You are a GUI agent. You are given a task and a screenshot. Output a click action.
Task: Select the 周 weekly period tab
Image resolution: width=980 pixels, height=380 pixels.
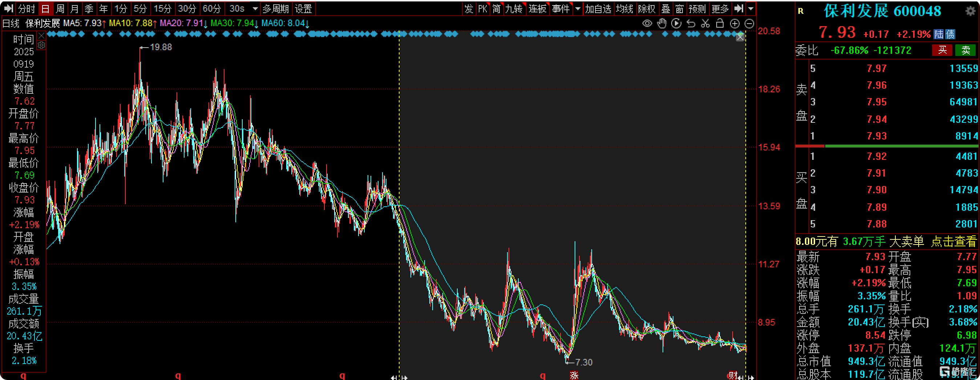(60, 9)
